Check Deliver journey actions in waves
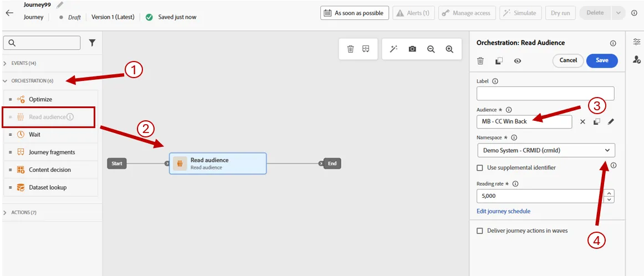 479,231
